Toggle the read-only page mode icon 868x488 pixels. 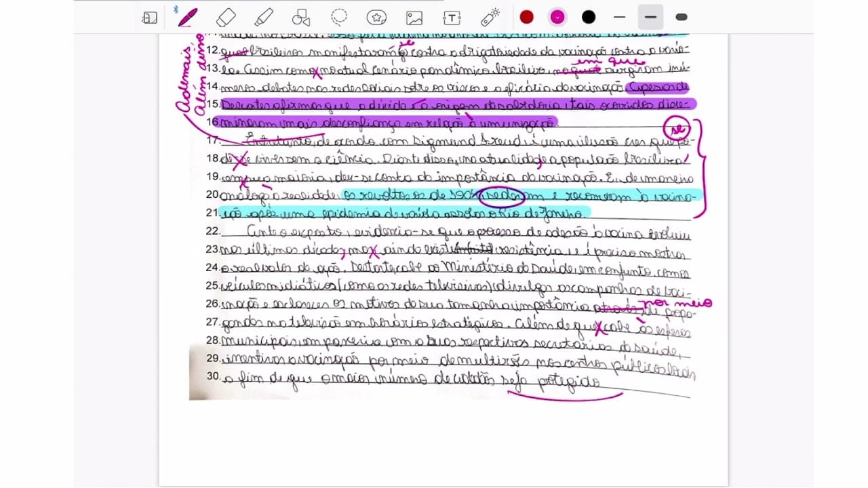click(x=149, y=18)
